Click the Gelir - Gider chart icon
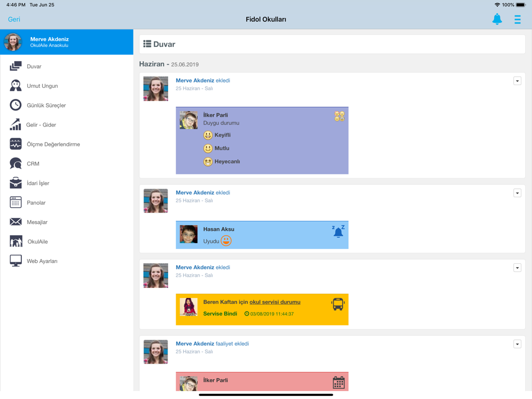 (15, 124)
